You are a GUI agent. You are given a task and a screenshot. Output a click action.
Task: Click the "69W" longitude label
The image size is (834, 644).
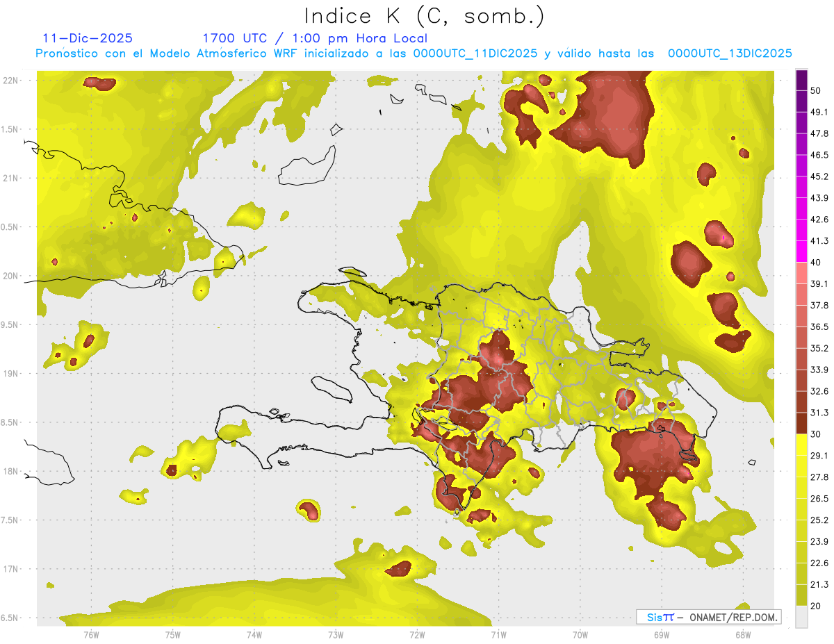(x=662, y=635)
